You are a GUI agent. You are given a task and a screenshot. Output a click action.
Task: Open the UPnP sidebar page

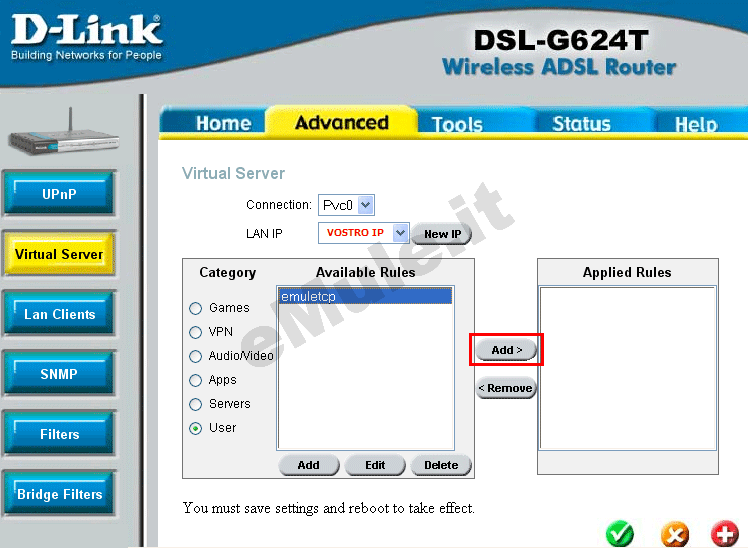(59, 194)
